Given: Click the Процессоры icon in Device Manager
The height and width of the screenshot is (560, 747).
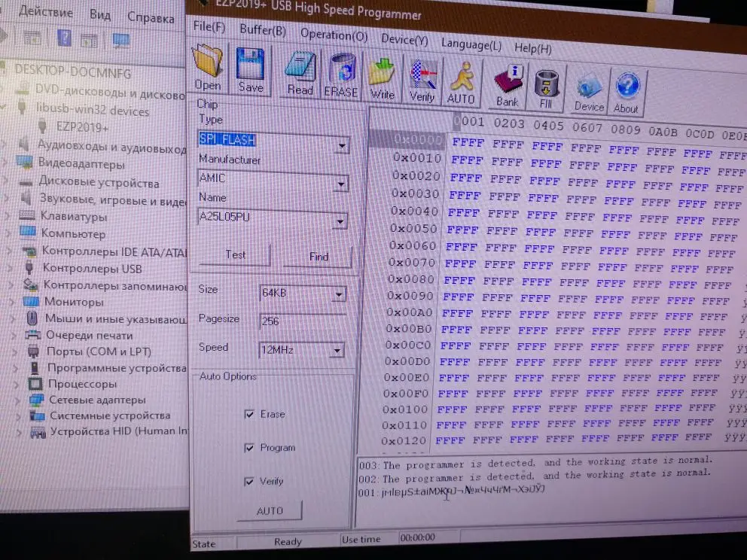Looking at the screenshot, I should pos(35,383).
